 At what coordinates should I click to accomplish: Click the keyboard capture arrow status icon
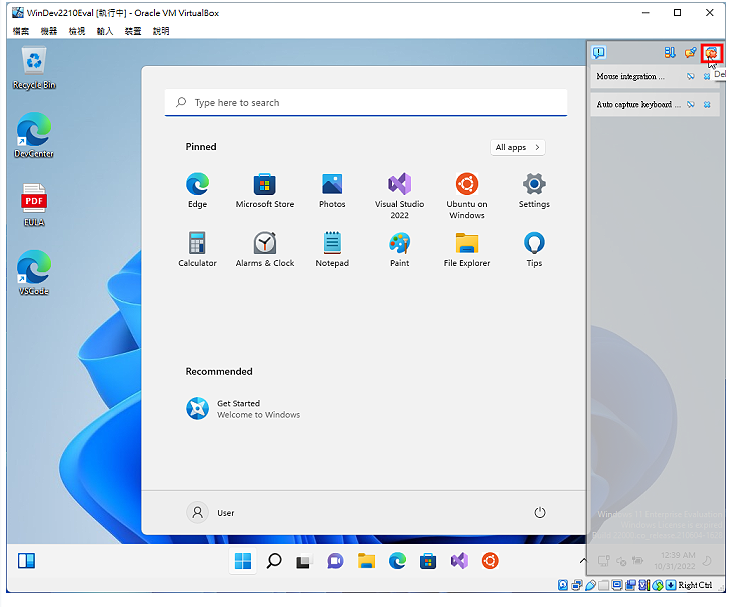point(671,585)
